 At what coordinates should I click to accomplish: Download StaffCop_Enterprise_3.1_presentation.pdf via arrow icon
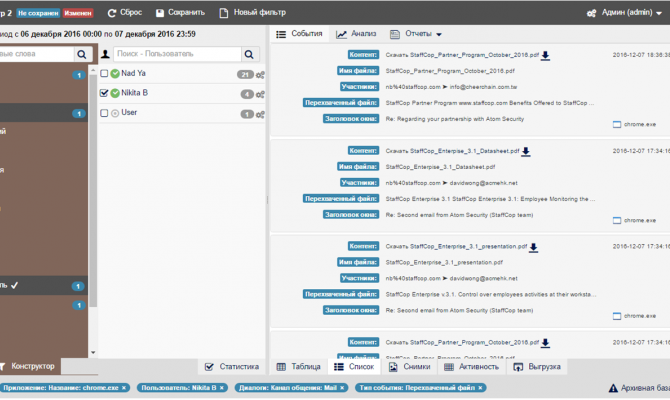click(x=534, y=247)
